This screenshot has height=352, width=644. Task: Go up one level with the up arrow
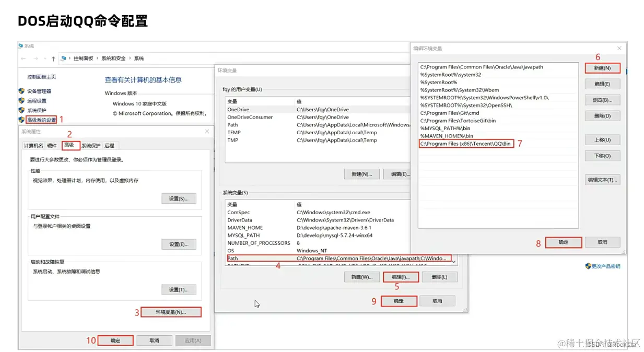coord(53,58)
